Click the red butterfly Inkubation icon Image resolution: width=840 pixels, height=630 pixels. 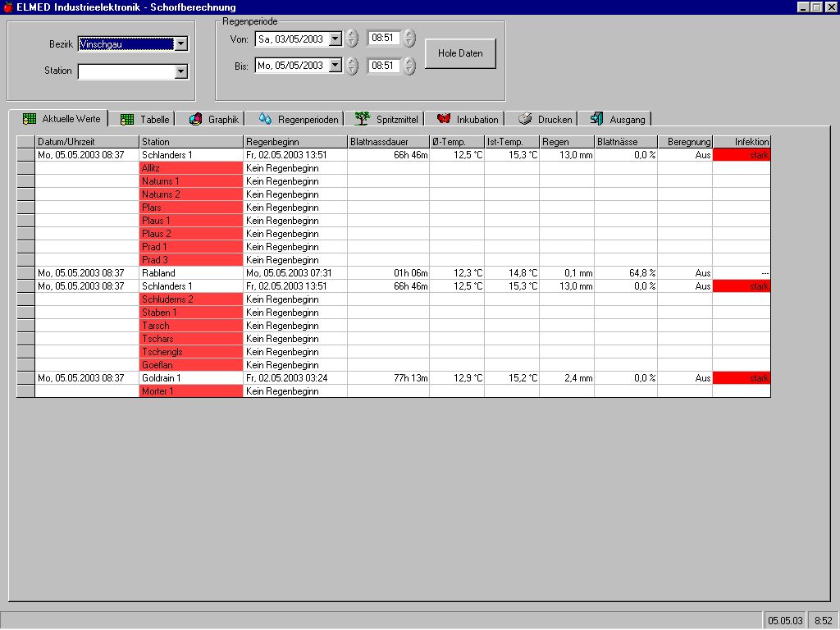tap(444, 120)
